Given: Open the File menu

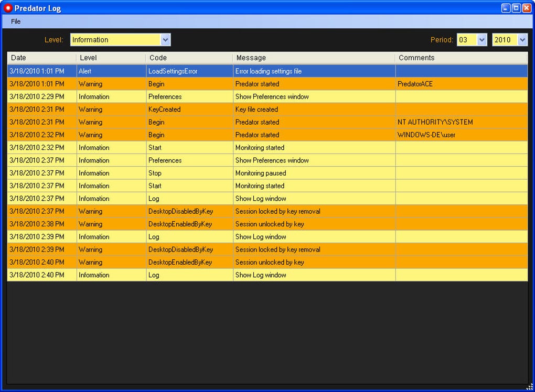Looking at the screenshot, I should 16,21.
